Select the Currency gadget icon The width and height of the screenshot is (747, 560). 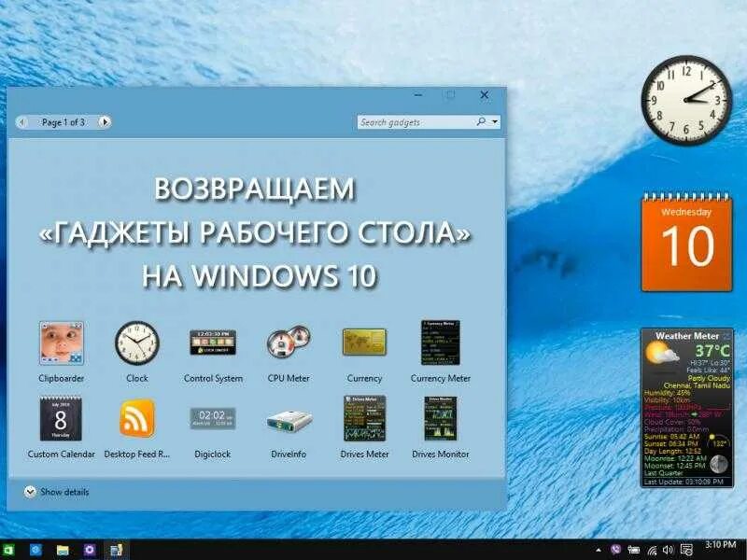[x=364, y=342]
